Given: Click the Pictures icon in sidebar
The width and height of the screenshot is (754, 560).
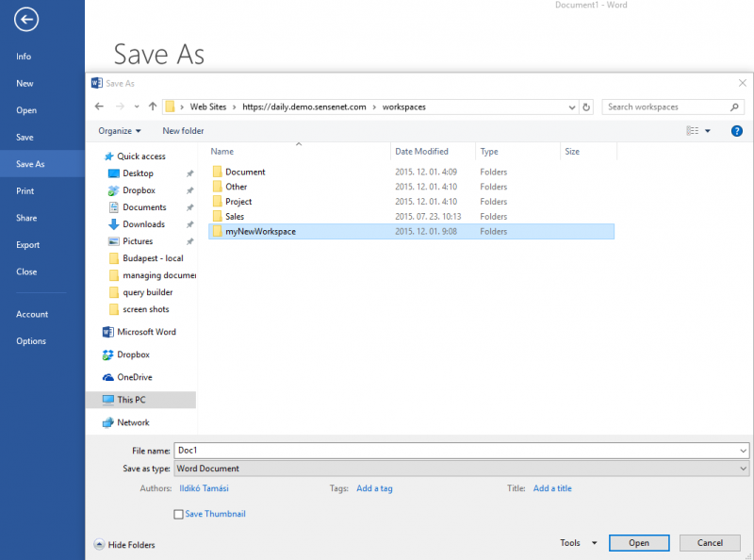Looking at the screenshot, I should click(113, 241).
